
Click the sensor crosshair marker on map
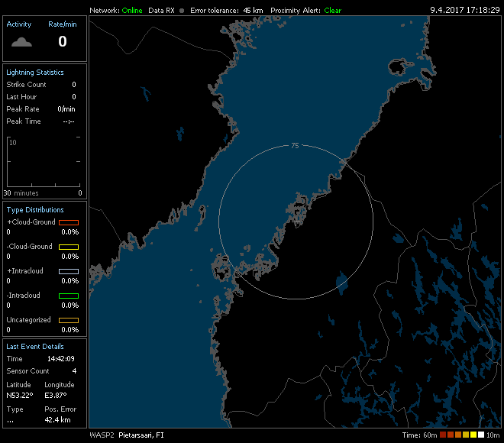296,221
